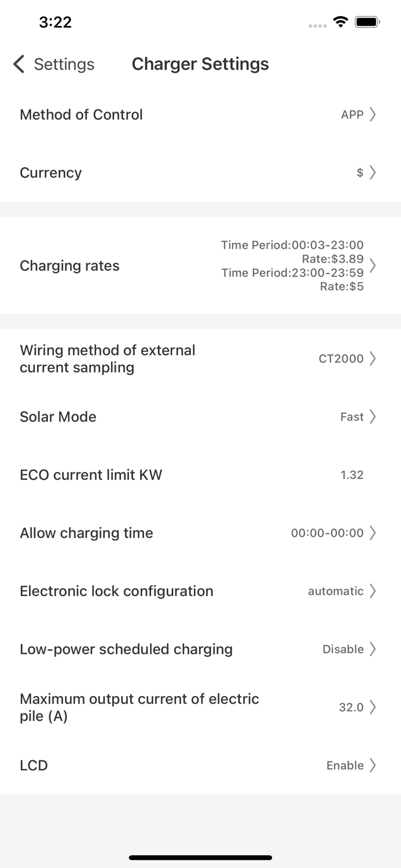The width and height of the screenshot is (401, 868).
Task: Select the Charging rates row
Action: click(x=174, y=266)
